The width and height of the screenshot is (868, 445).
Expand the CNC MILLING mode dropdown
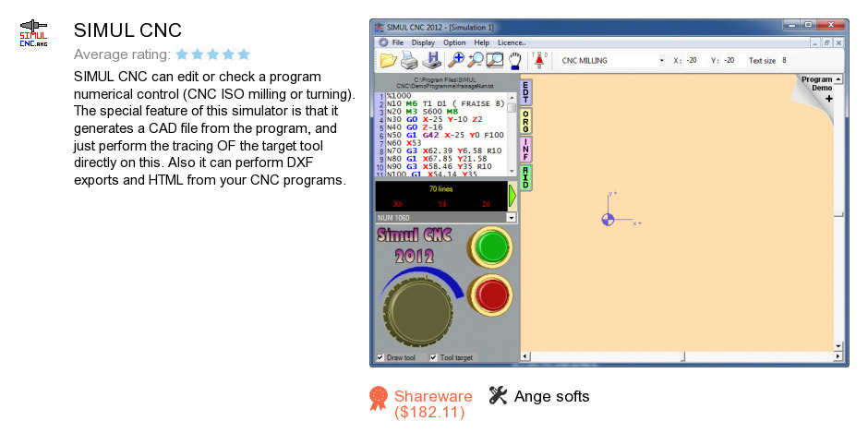coord(661,61)
